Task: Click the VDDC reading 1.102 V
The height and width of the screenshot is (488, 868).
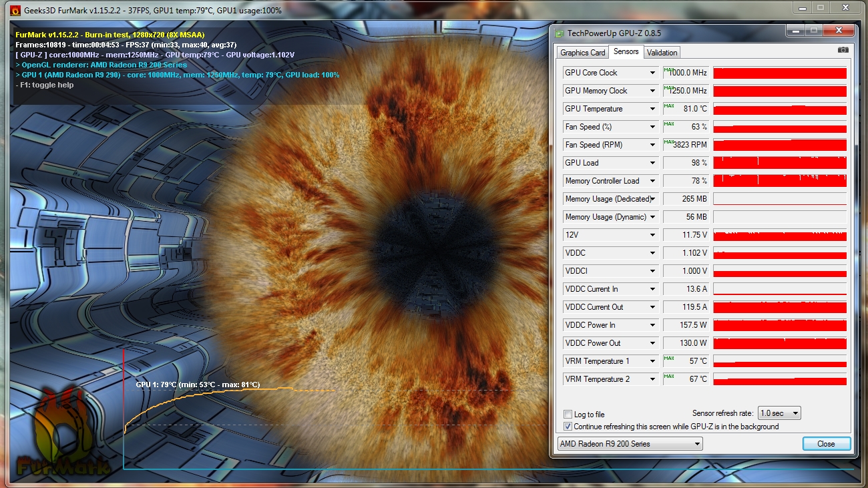Action: pyautogui.click(x=686, y=253)
